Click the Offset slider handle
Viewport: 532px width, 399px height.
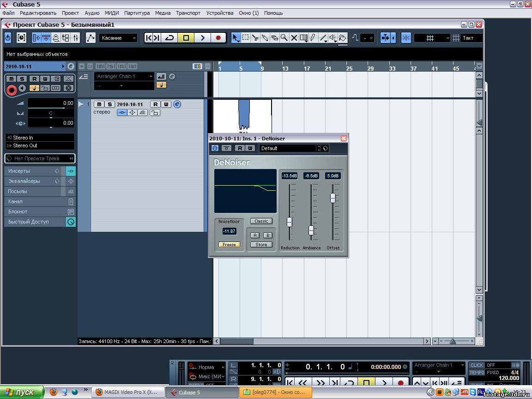tap(333, 198)
